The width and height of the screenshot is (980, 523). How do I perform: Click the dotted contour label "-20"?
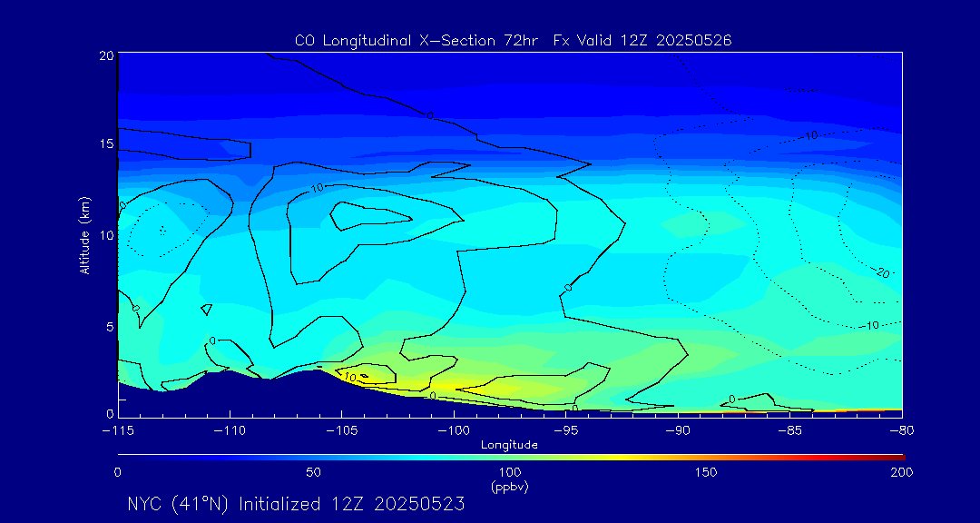click(x=879, y=272)
